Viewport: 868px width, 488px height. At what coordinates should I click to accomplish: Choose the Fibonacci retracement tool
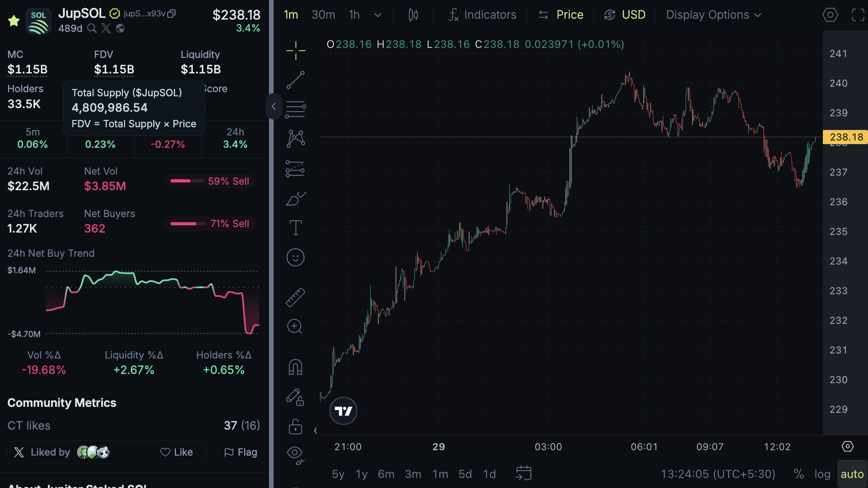coord(295,109)
